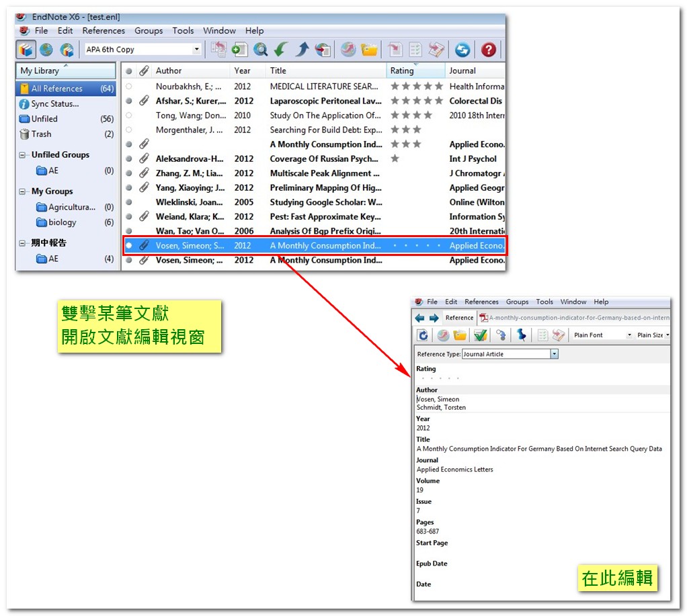
Task: Sort by the Year column header
Action: pyautogui.click(x=247, y=71)
